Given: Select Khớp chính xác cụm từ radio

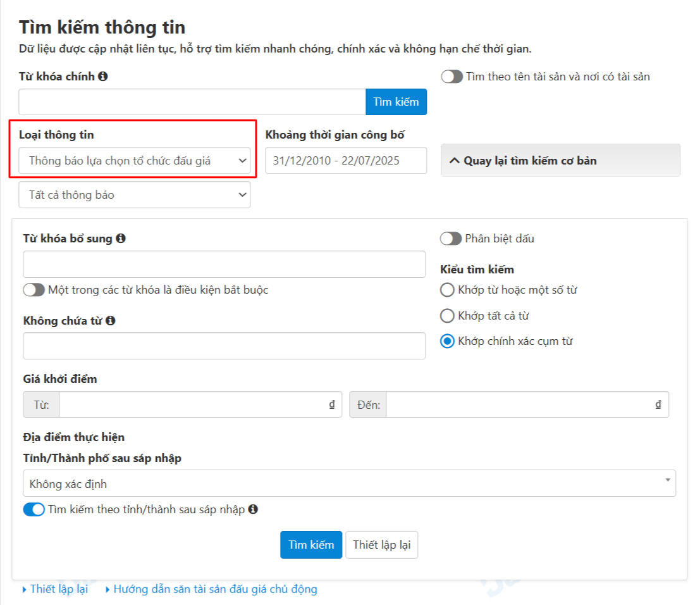Looking at the screenshot, I should [x=447, y=341].
